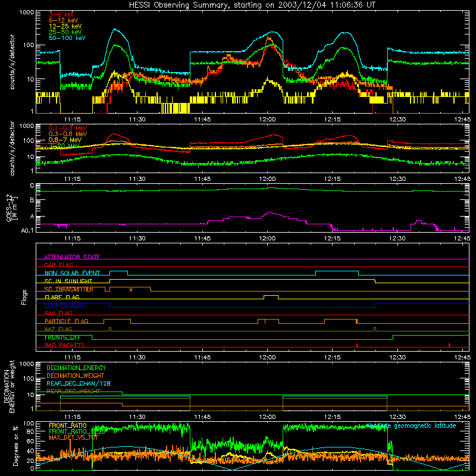Image resolution: width=476 pixels, height=476 pixels.
Task: Click the magenta GOES curve peak near 12:00
Action: [x=270, y=213]
